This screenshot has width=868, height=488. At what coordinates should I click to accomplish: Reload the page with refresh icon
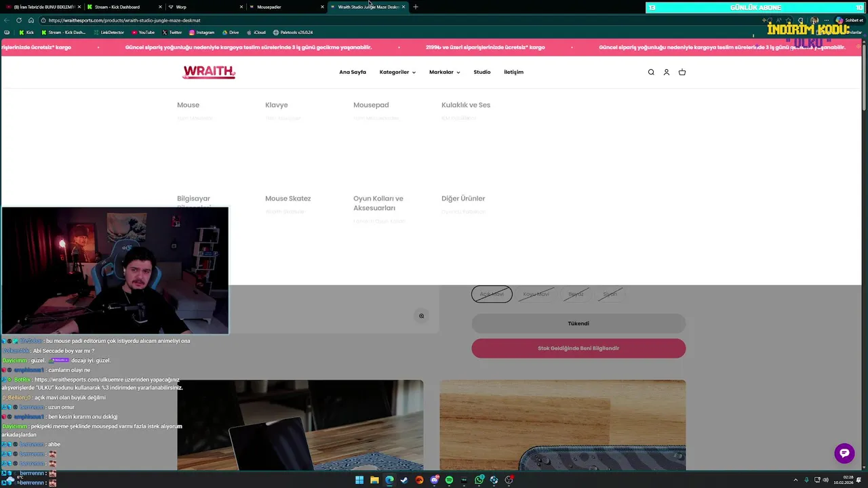point(19,20)
